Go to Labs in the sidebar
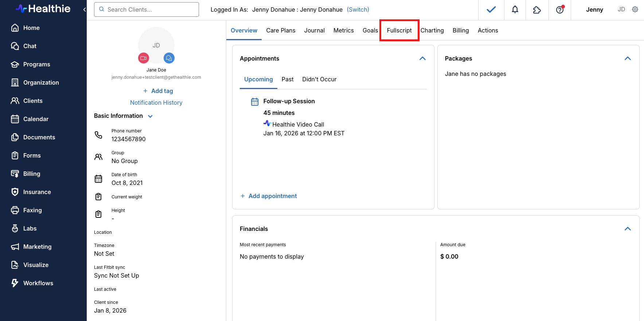Screen dimensions: 644x321 tap(30, 228)
